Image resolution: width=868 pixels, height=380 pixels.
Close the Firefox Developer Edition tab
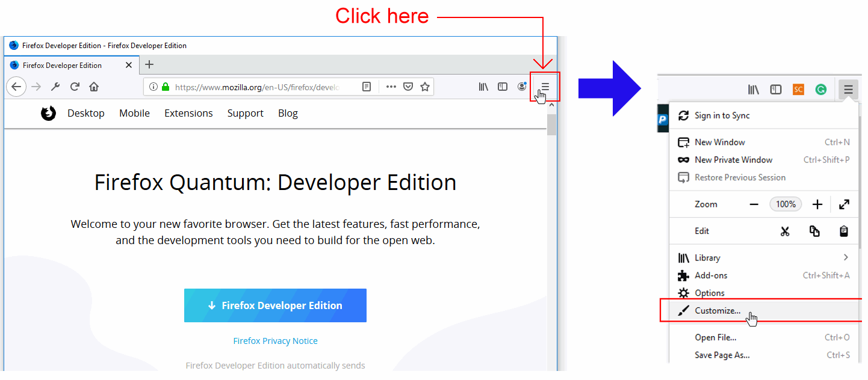click(x=129, y=65)
